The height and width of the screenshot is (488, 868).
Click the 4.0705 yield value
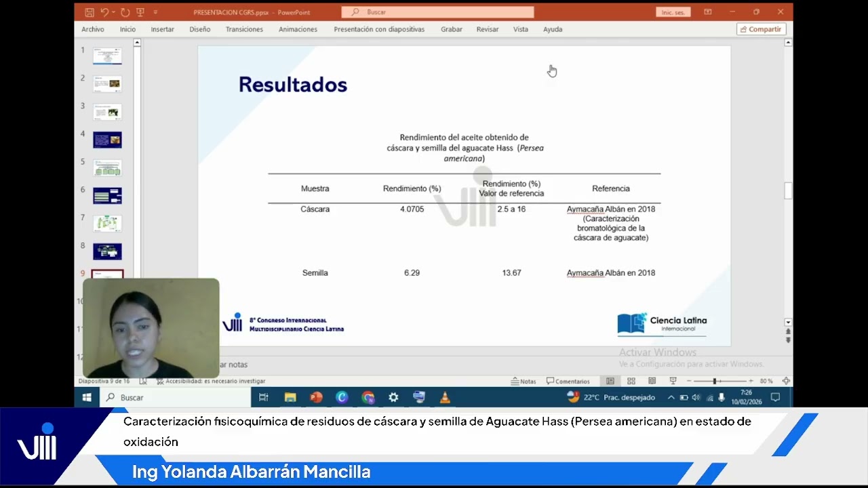[412, 209]
